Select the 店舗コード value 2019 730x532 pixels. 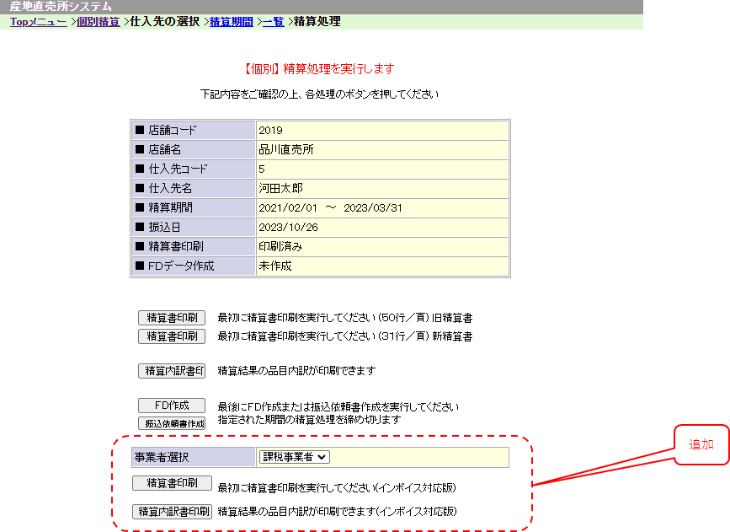271,130
